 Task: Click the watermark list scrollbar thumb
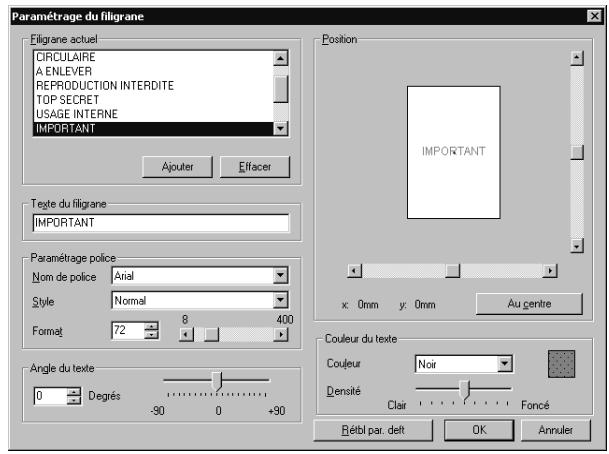[x=280, y=89]
